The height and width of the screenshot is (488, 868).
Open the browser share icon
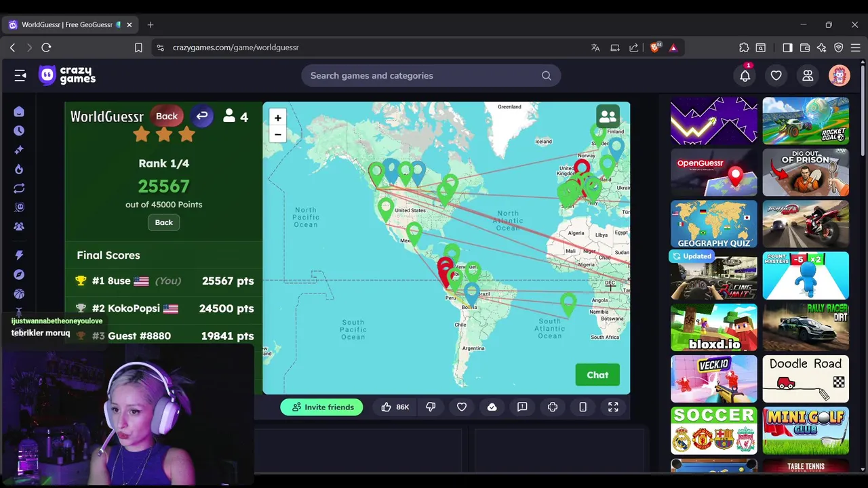(634, 47)
